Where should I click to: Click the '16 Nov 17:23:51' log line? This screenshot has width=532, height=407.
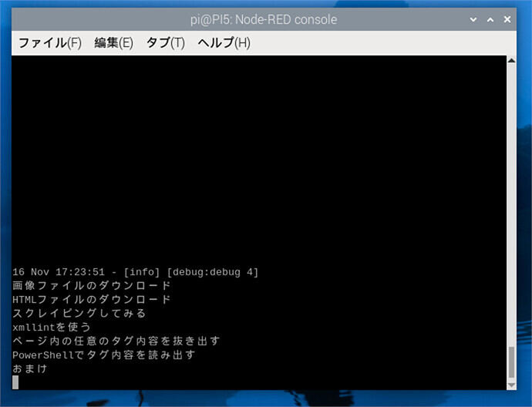coord(136,272)
